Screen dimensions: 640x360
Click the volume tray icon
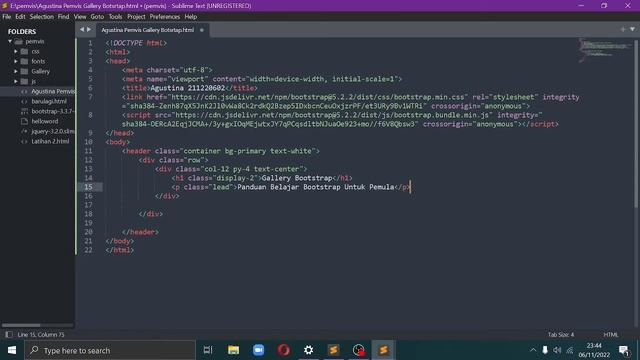coord(557,350)
